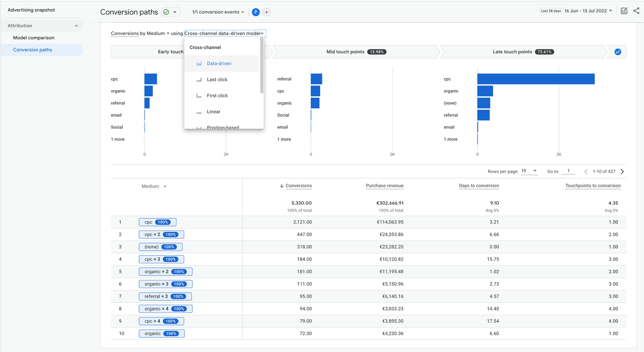
Task: Click the Conversion paths menu item
Action: click(x=33, y=49)
